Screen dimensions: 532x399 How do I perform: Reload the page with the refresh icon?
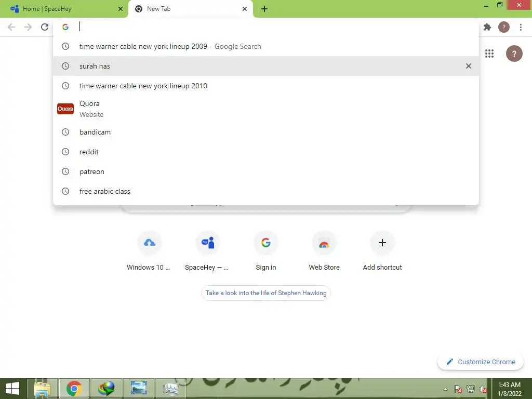pos(45,27)
